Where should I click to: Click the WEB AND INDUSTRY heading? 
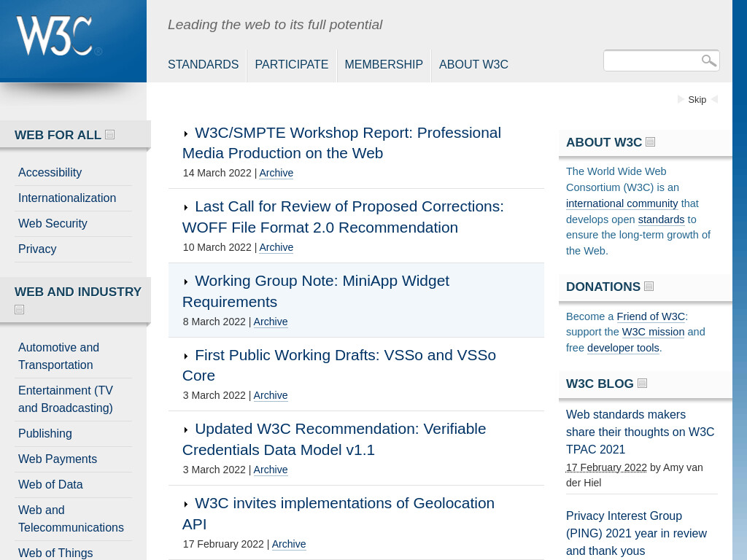pos(78,292)
